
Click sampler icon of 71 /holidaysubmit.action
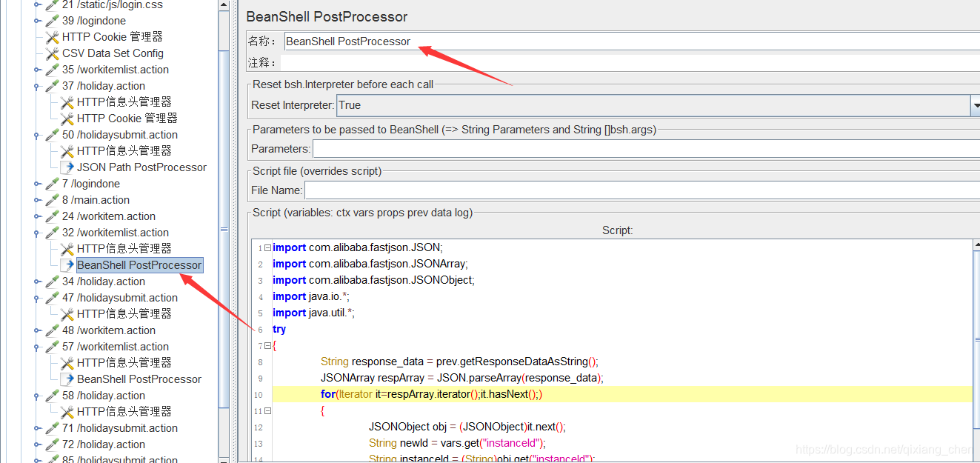(x=52, y=428)
